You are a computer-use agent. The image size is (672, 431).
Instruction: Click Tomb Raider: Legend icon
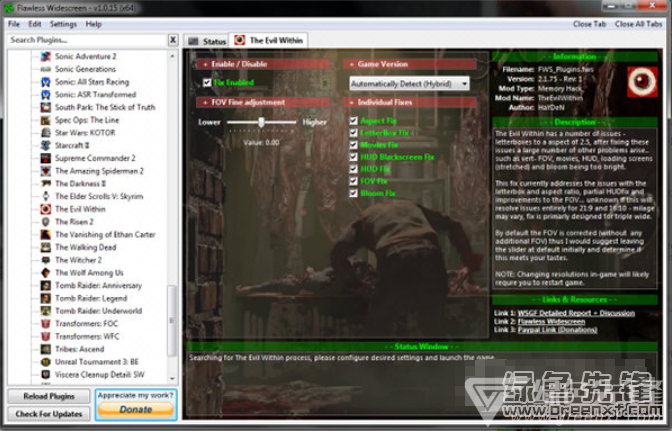pyautogui.click(x=46, y=298)
